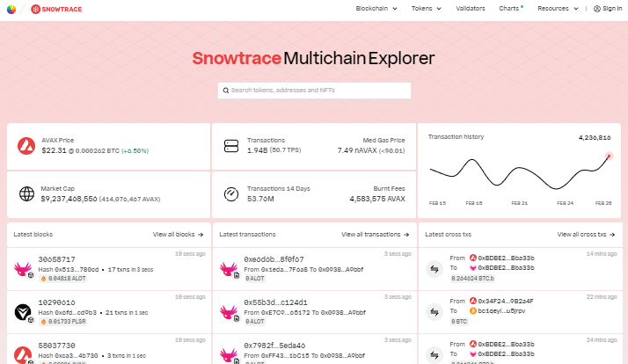The height and width of the screenshot is (364, 628).
Task: Click the 7.49 nAVAX gas price value
Action: point(357,150)
